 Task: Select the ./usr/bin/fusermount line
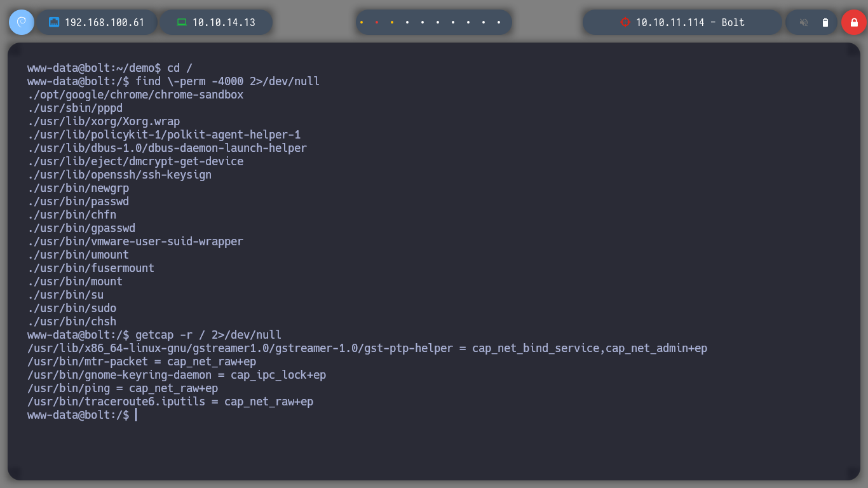pos(91,268)
